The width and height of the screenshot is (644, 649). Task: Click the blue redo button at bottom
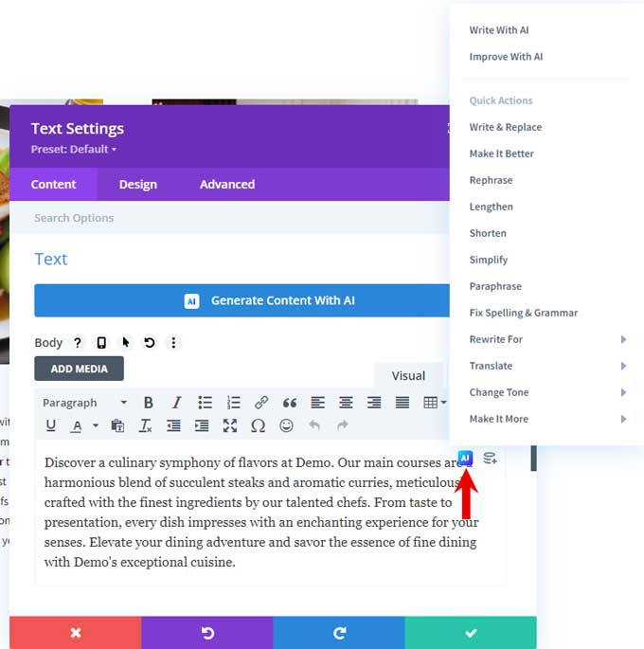point(339,633)
